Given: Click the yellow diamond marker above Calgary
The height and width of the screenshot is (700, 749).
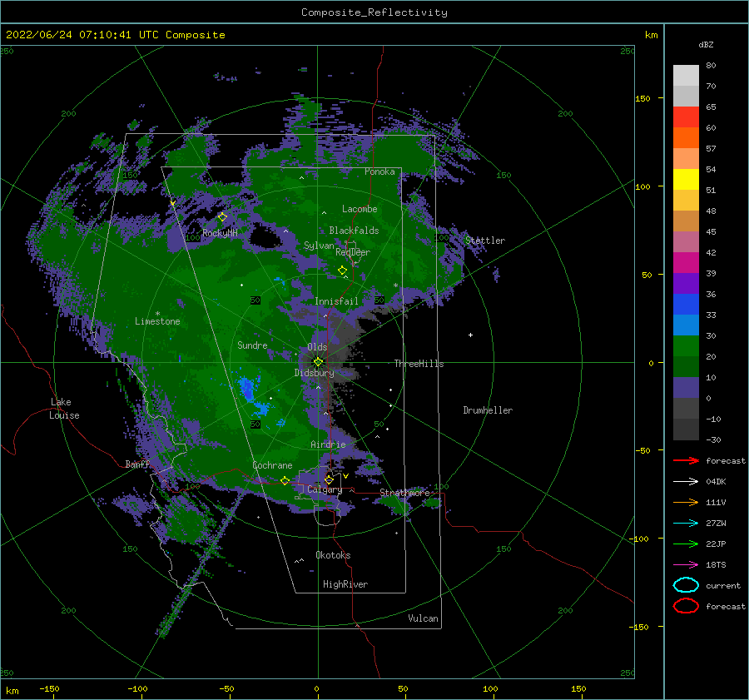Looking at the screenshot, I should coord(329,479).
